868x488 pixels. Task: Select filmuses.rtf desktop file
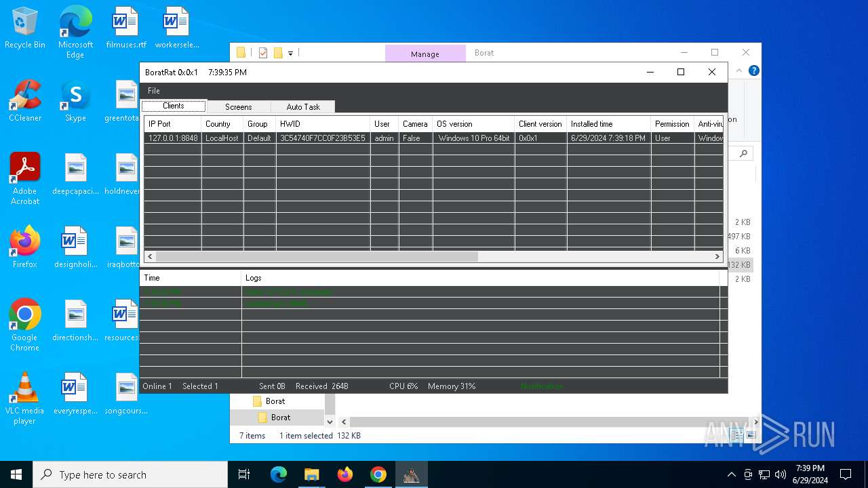tap(126, 28)
